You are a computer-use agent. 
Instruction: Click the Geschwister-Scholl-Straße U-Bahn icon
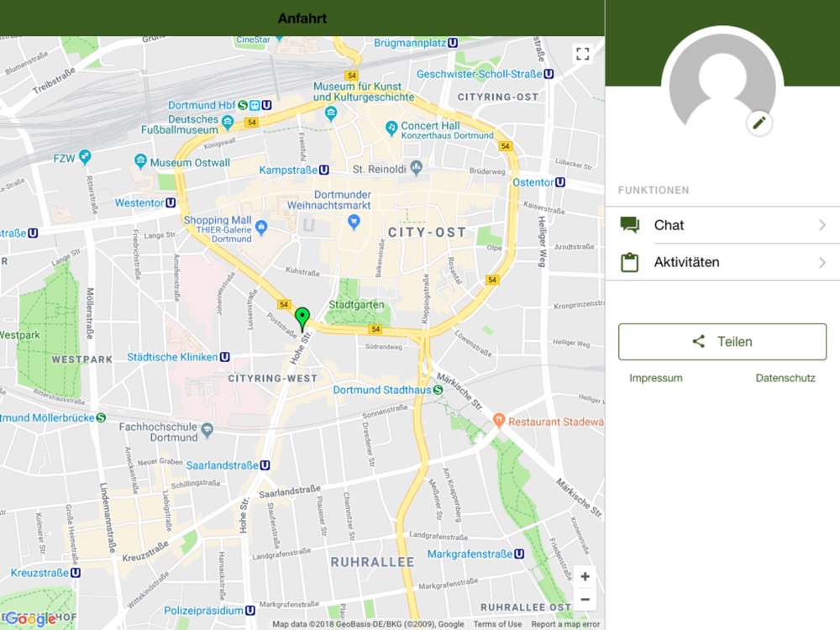549,74
